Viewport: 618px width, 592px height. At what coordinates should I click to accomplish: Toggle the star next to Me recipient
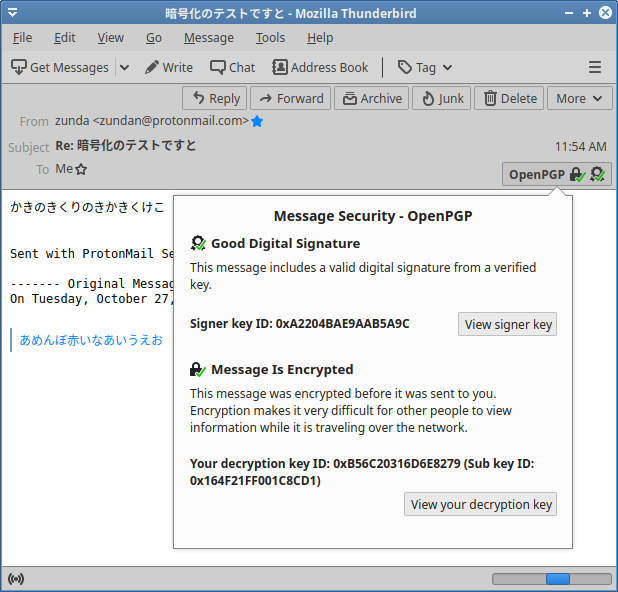pyautogui.click(x=81, y=169)
